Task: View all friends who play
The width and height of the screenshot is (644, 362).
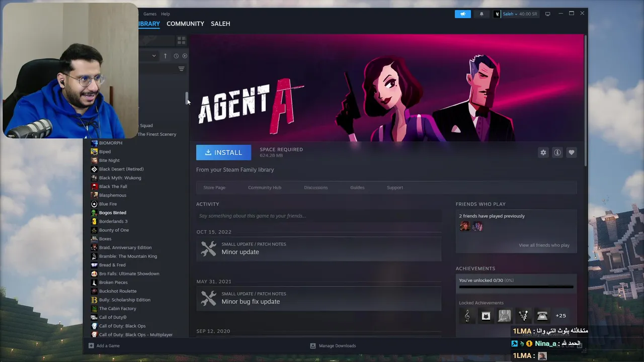Action: 544,245
